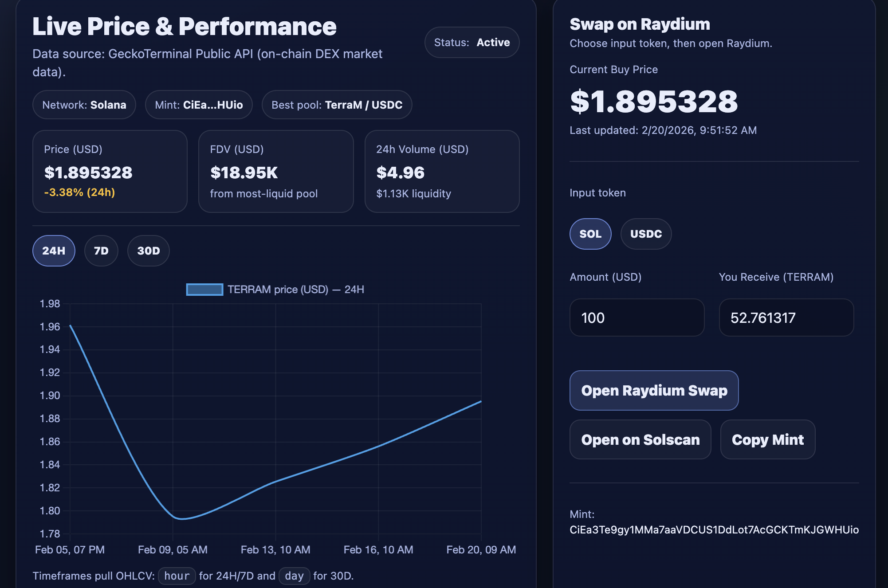Click the full mint address text
Image resolution: width=888 pixels, height=588 pixels.
pos(714,530)
